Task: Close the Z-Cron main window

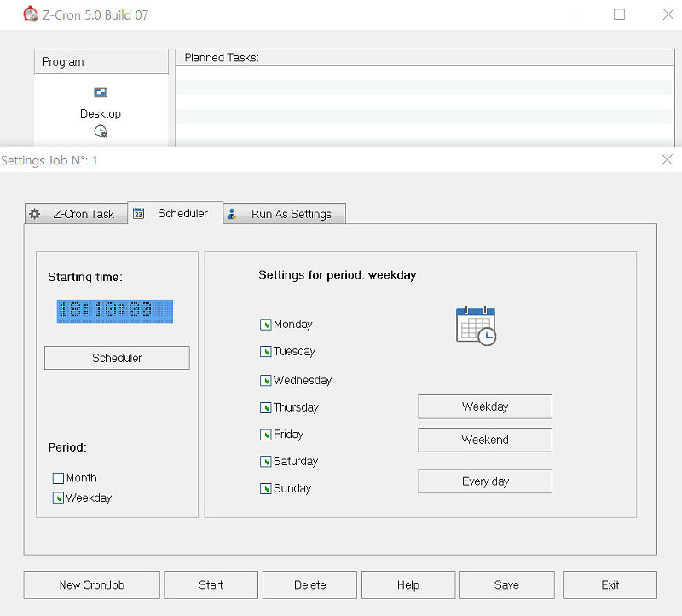Action: [668, 14]
